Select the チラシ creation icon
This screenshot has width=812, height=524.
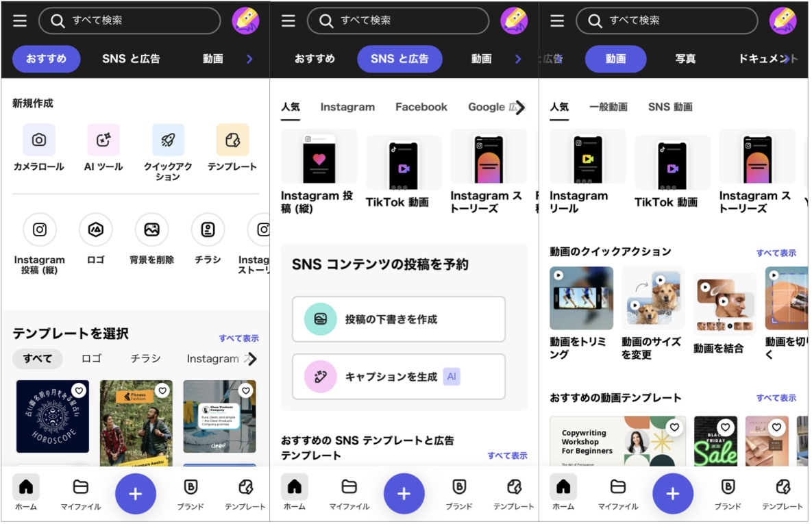click(x=207, y=229)
